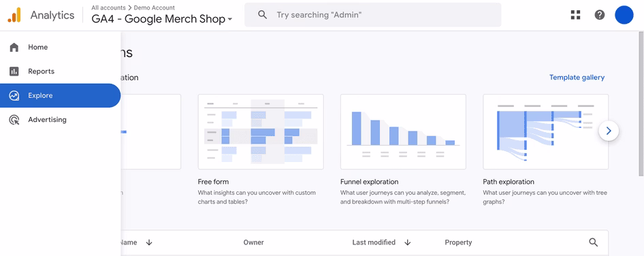Click the Explore compass icon
The image size is (644, 256).
point(14,96)
